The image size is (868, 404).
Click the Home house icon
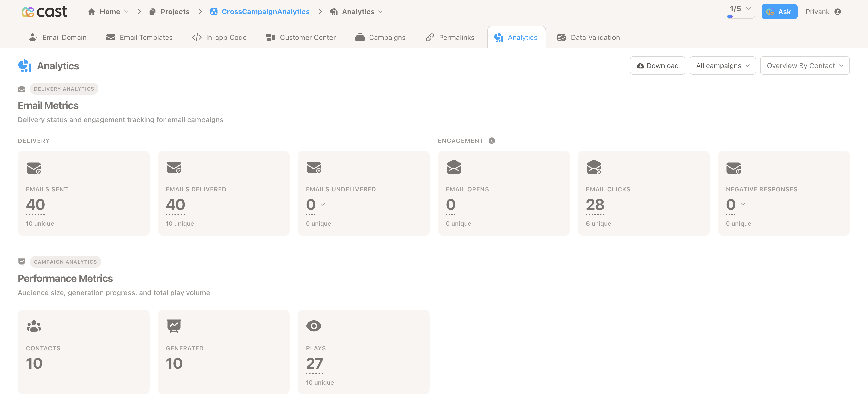pyautogui.click(x=91, y=12)
